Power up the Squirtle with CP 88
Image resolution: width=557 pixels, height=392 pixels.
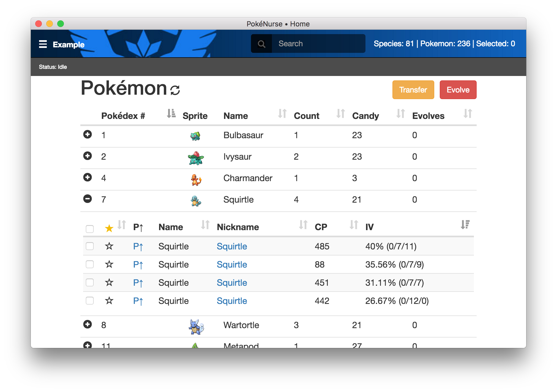tap(138, 265)
